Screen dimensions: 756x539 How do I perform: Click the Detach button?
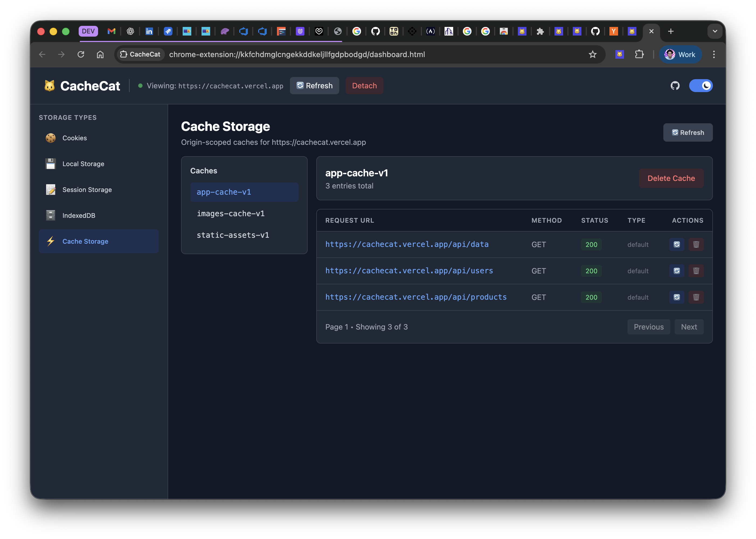click(364, 86)
